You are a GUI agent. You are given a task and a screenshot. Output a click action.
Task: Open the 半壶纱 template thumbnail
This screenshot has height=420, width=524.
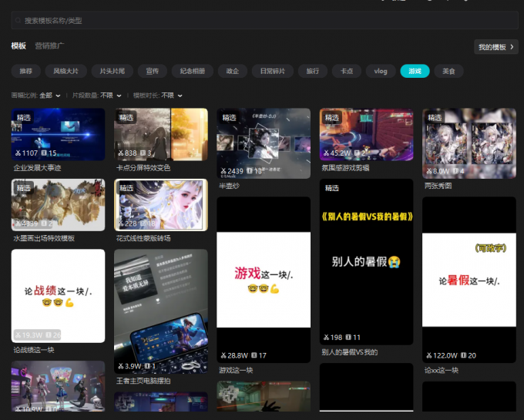[264, 143]
